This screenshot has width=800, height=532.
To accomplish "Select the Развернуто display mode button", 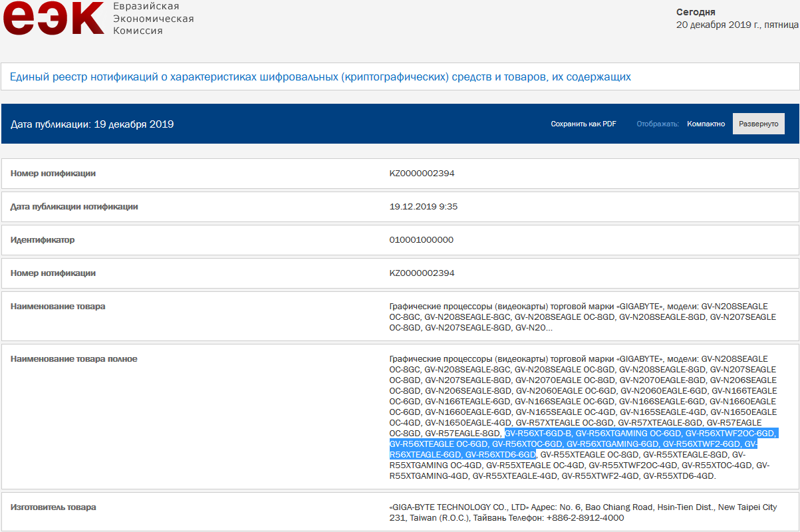I will pyautogui.click(x=759, y=124).
